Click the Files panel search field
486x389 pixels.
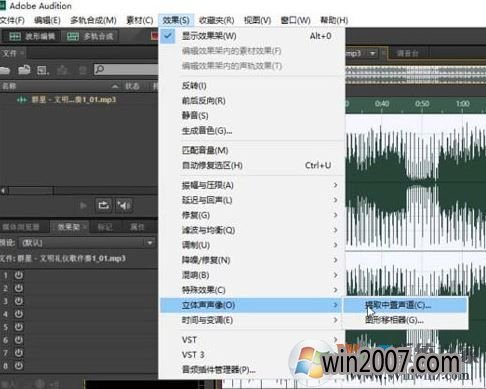coord(126,69)
